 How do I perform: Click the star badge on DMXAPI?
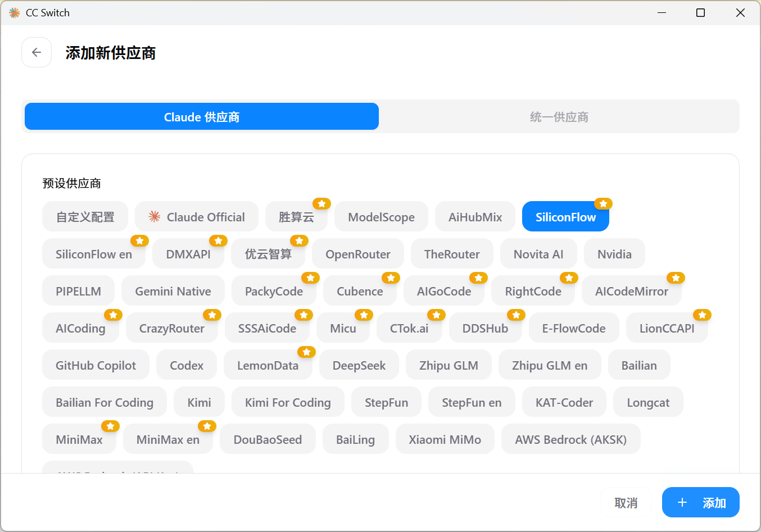tap(218, 240)
